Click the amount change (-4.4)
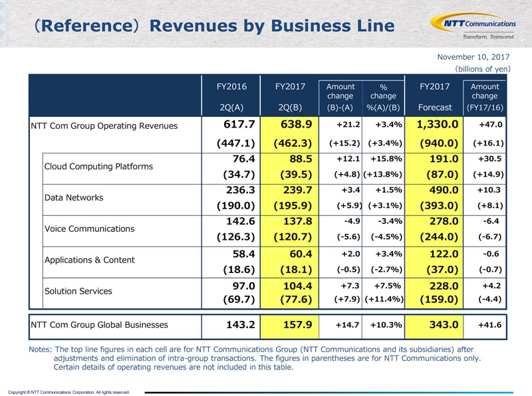 coord(489,299)
